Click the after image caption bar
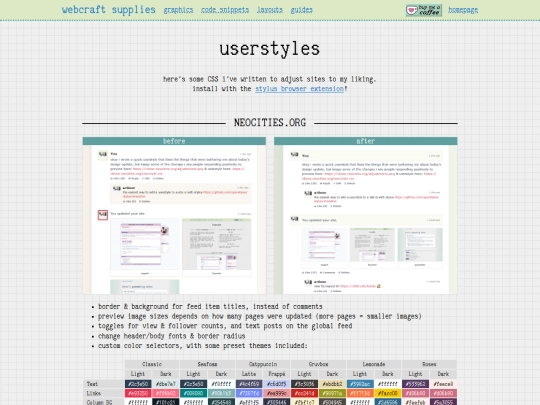This screenshot has height=405, width=540. [366, 141]
